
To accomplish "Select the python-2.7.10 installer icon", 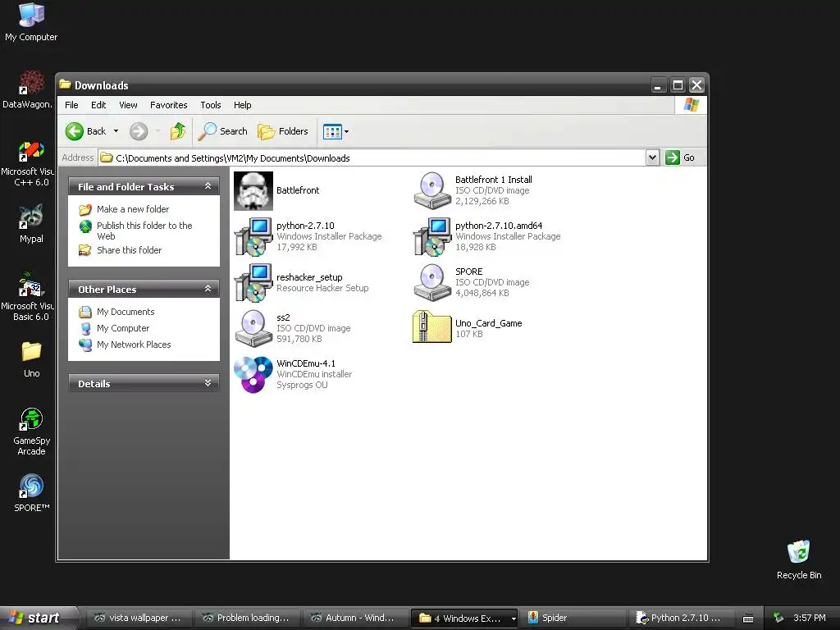I will click(x=253, y=237).
